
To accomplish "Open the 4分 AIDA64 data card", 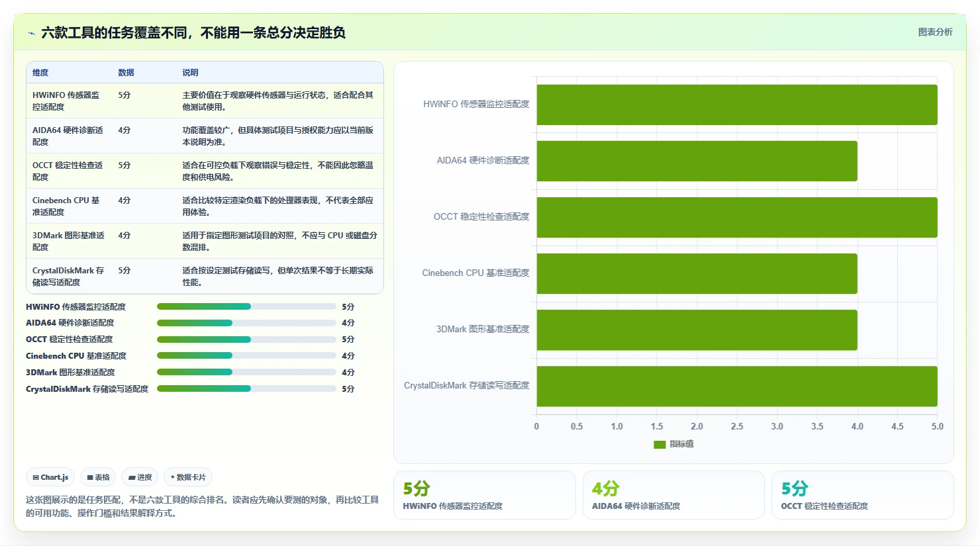I will pos(673,495).
